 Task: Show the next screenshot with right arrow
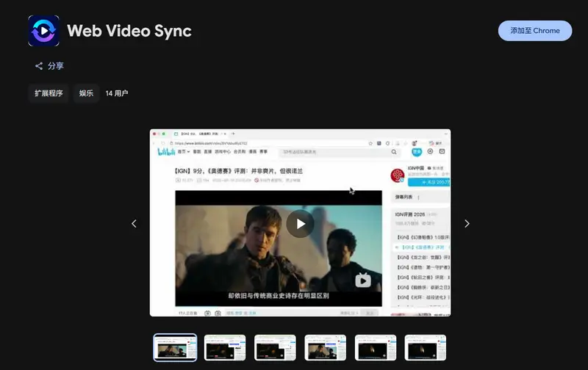467,224
